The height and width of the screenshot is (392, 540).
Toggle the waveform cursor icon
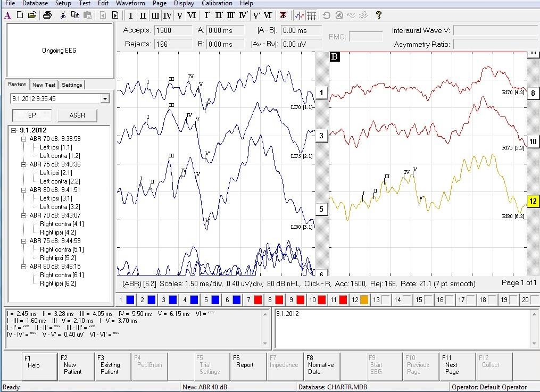pos(300,15)
